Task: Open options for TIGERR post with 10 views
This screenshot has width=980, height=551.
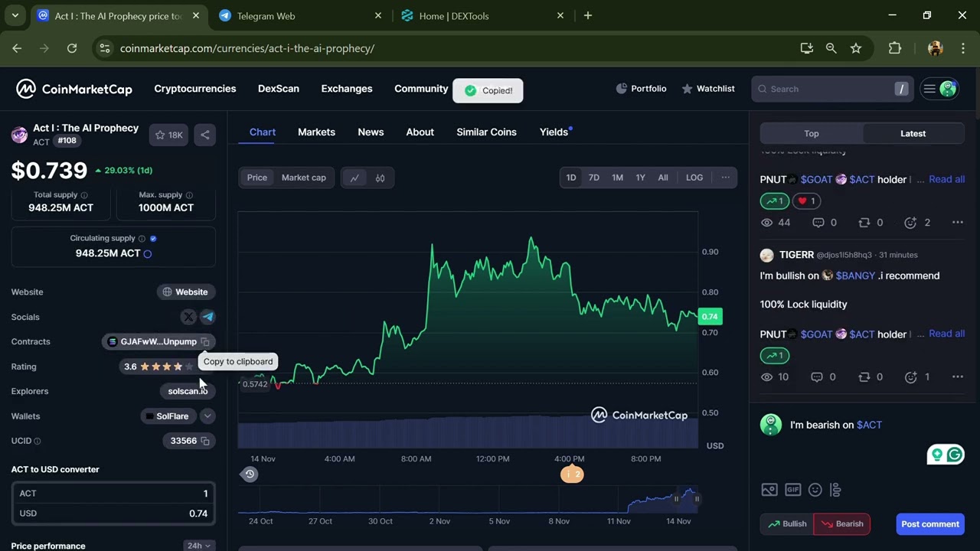Action: [x=957, y=377]
